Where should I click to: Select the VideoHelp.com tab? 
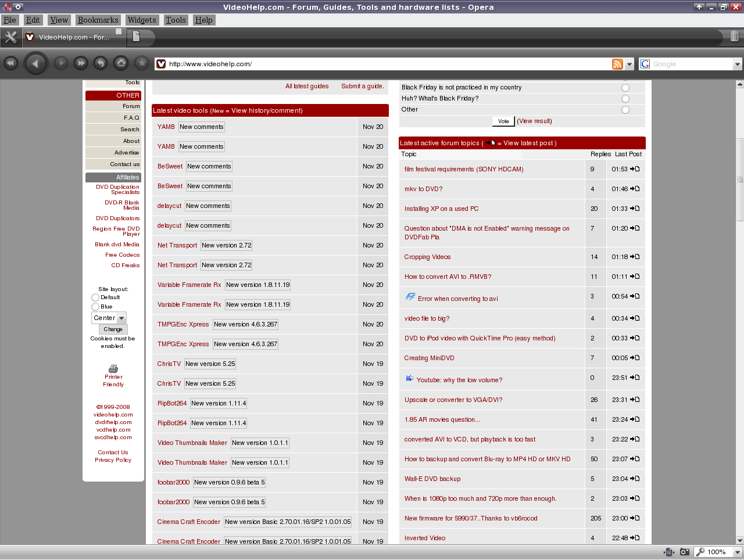(x=74, y=37)
